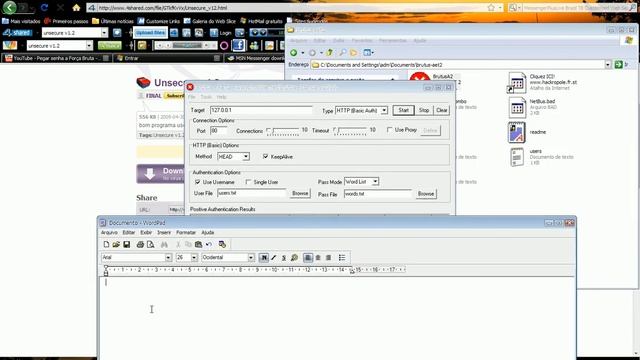Open the WordPad script dropdown showing Ocidental

coord(251,258)
